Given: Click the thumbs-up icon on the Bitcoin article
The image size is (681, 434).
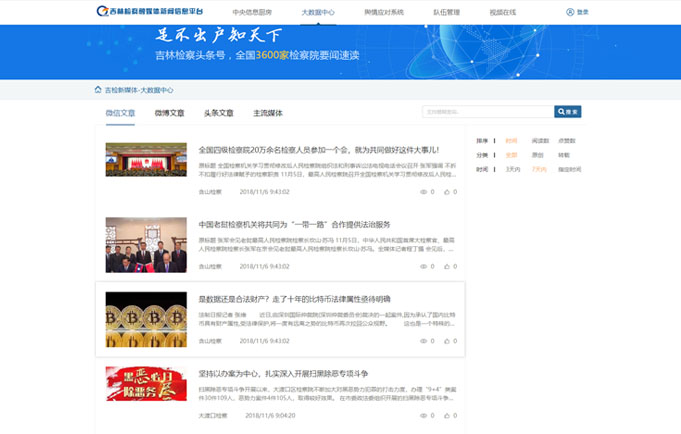Looking at the screenshot, I should click(x=445, y=341).
